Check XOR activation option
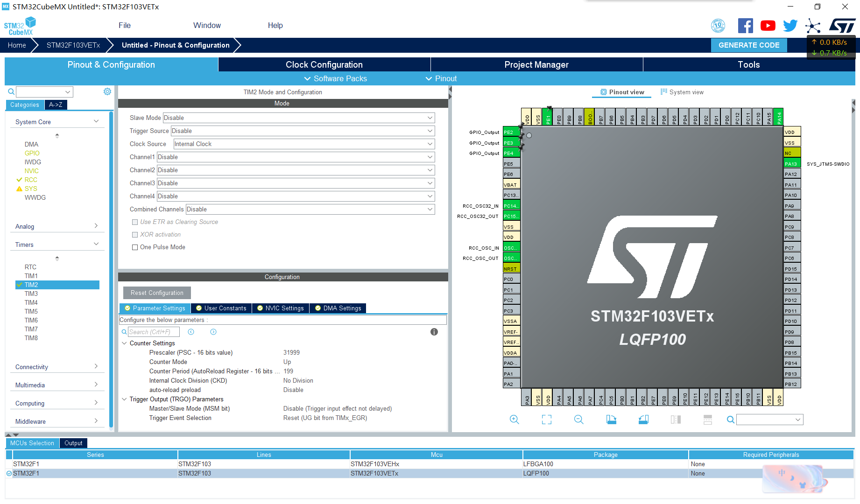Viewport: 860px width, 504px height. pyautogui.click(x=135, y=234)
